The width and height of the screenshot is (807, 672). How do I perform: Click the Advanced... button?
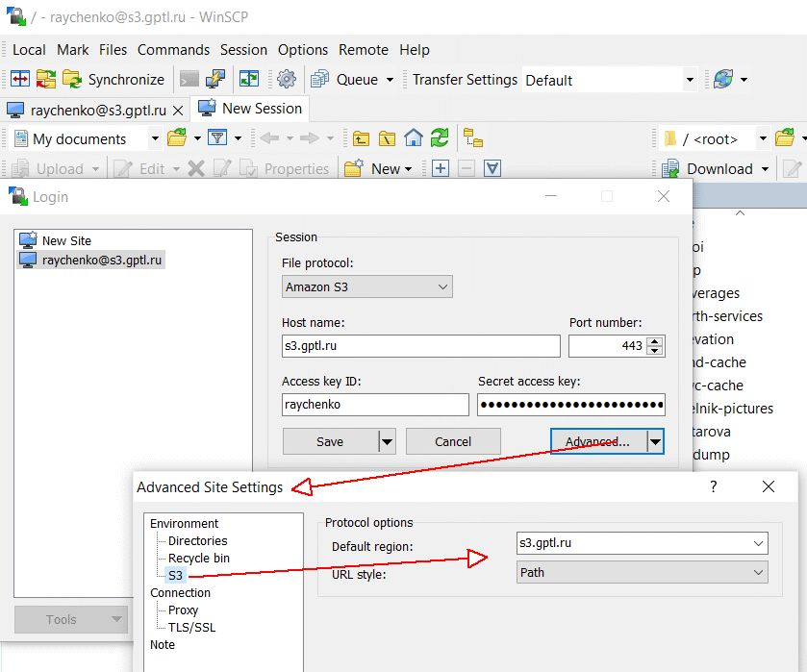pos(597,441)
